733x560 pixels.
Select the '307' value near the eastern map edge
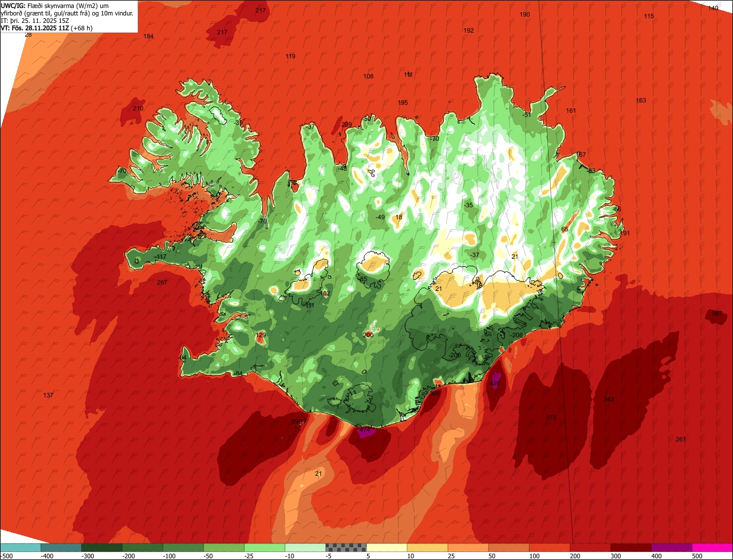(716, 313)
